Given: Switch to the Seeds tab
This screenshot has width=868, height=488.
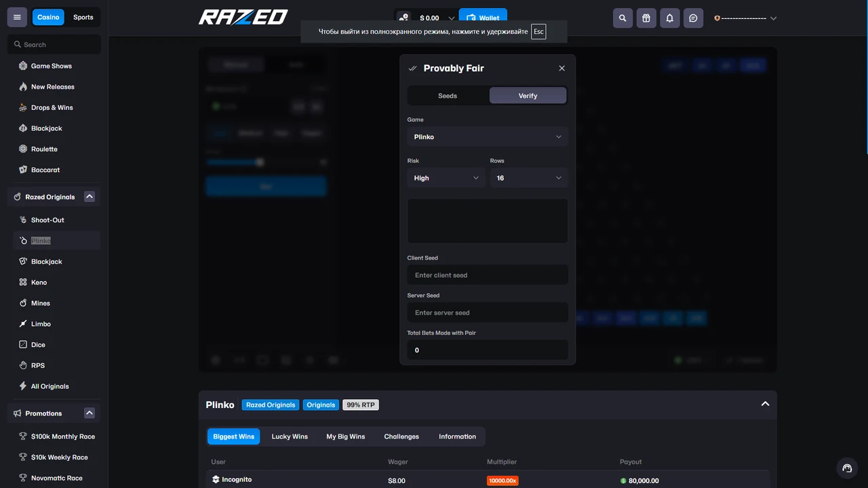Looking at the screenshot, I should 448,96.
